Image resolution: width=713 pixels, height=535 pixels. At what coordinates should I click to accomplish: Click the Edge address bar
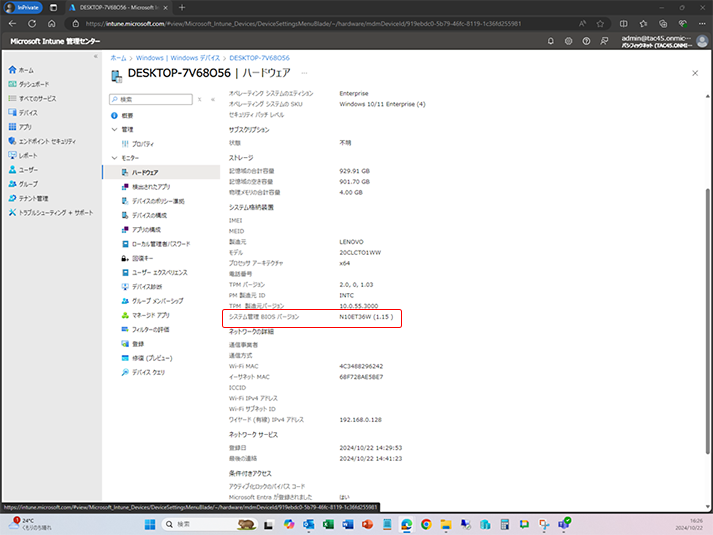(303, 24)
